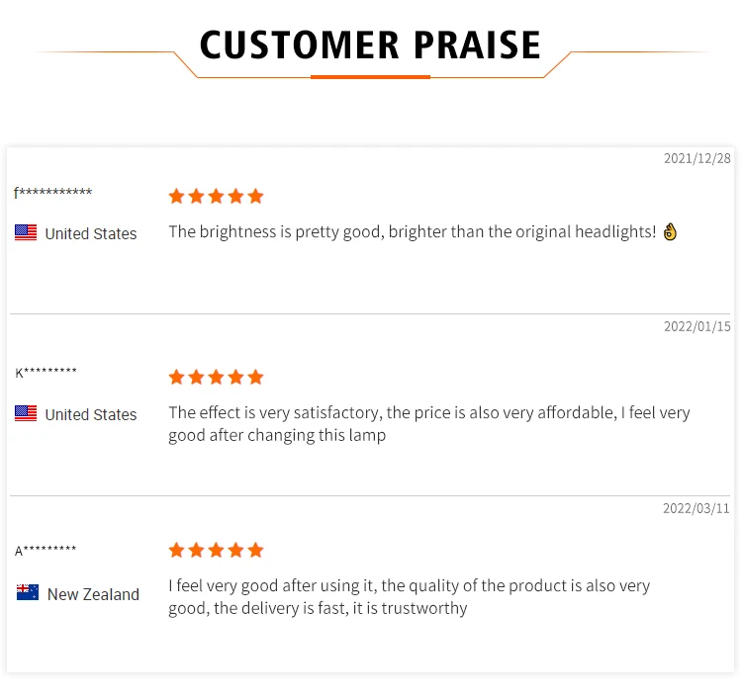This screenshot has width=742, height=700.
Task: Click the review about brightness being pretty good
Action: pyautogui.click(x=413, y=231)
